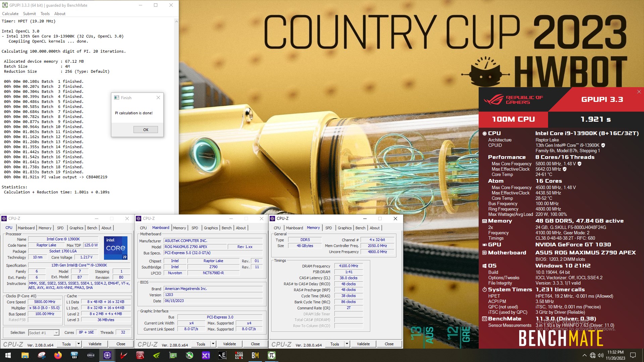The width and height of the screenshot is (644, 362).
Task: Close the BenchMate GPUPI 3.3 result overlay
Action: [x=639, y=92]
